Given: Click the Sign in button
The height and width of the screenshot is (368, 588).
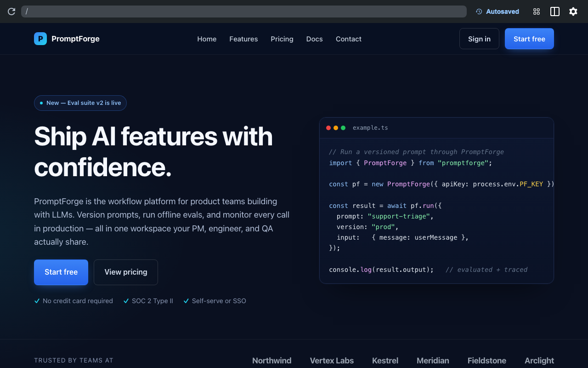Looking at the screenshot, I should tap(479, 39).
